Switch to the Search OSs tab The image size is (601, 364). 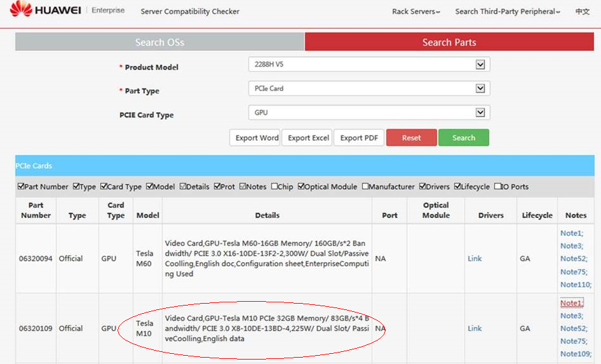(159, 42)
